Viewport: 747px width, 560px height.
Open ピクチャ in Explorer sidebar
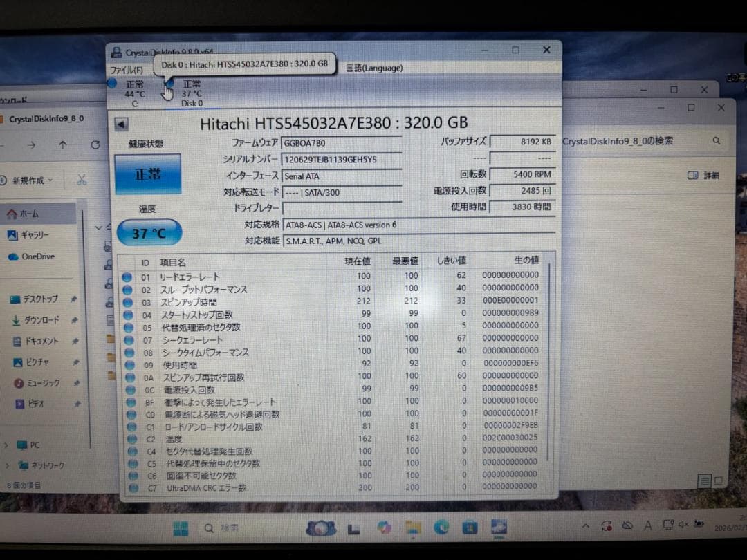(x=31, y=362)
